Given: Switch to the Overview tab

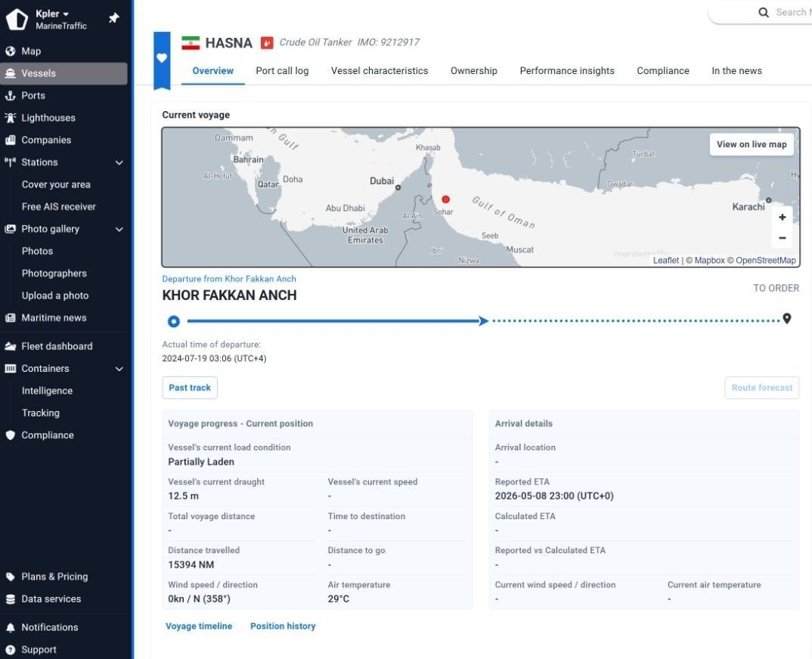Looking at the screenshot, I should tap(213, 71).
